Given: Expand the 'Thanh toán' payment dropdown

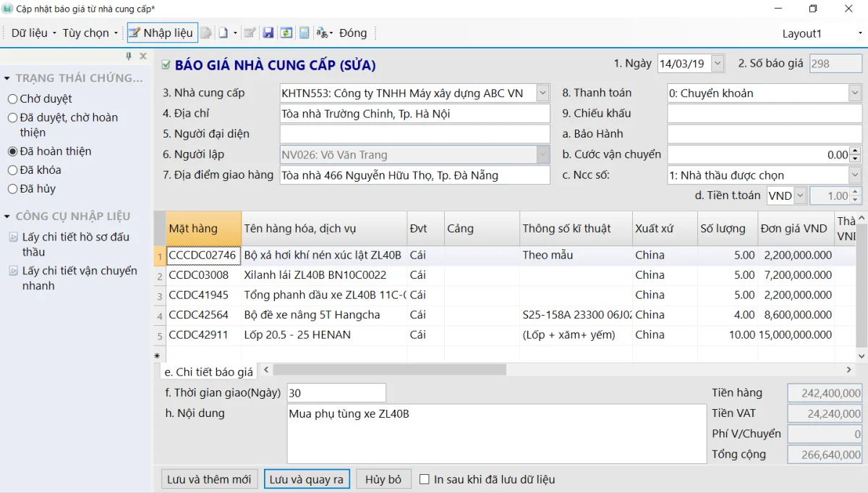Looking at the screenshot, I should [x=854, y=93].
